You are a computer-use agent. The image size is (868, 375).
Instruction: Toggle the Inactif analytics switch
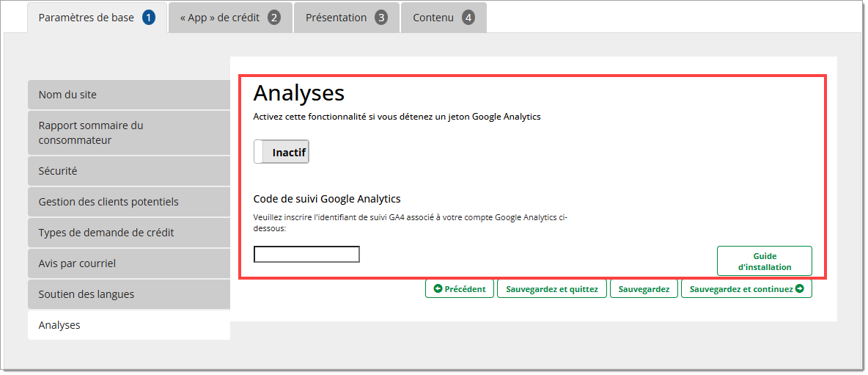click(282, 152)
